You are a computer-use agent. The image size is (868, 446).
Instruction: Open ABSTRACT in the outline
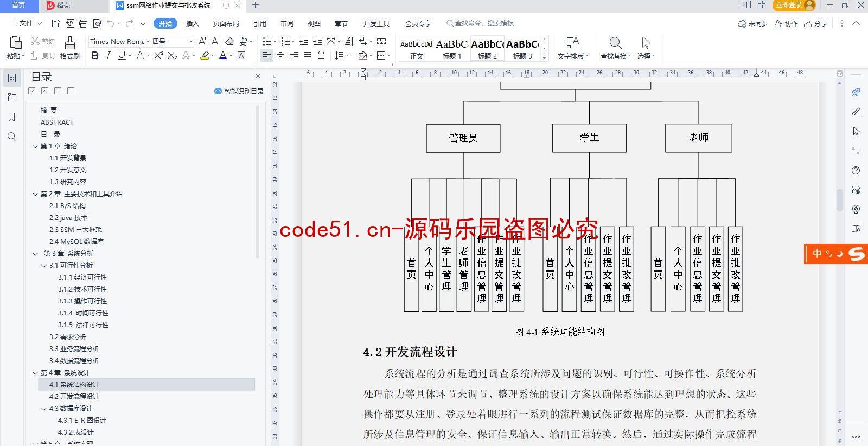click(x=57, y=122)
